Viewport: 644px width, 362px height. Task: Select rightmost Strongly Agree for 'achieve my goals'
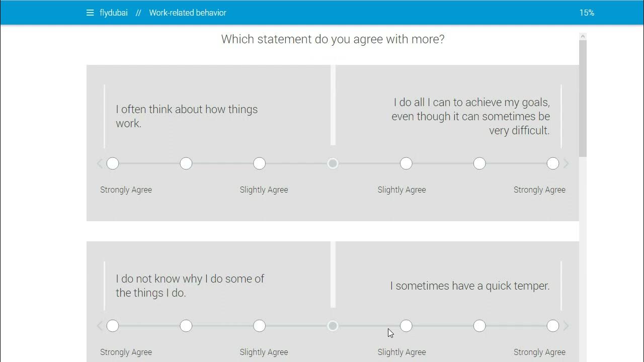553,163
